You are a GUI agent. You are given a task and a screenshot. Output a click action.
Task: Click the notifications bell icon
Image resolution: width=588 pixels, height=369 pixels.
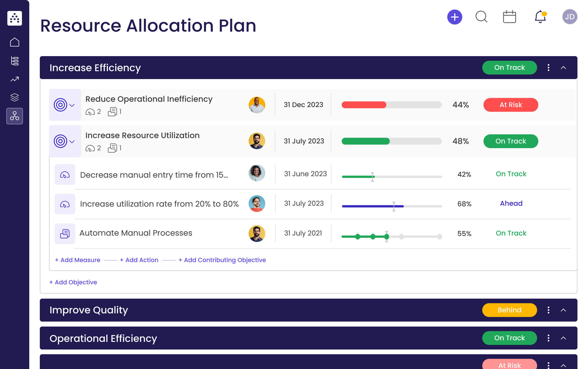(540, 17)
